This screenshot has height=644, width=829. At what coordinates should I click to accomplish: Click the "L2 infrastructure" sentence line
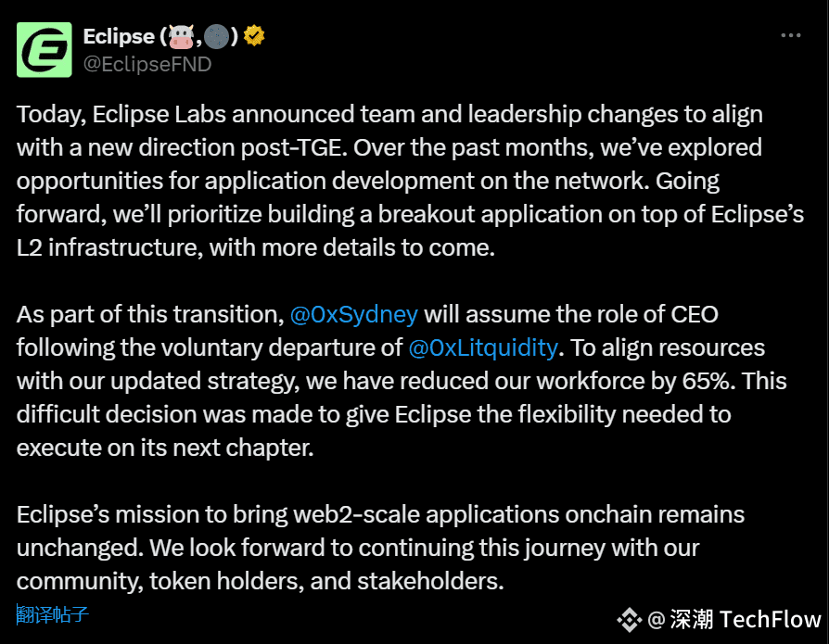(256, 247)
